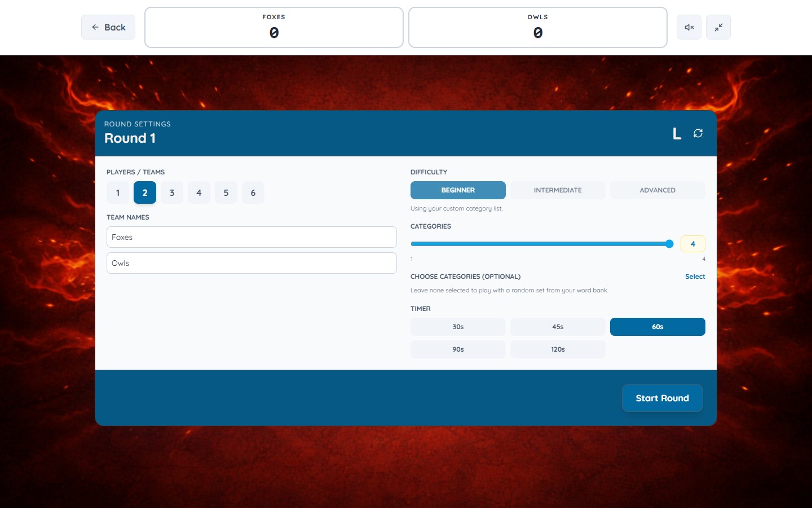
Task: Select 6 players / teams
Action: click(x=253, y=192)
